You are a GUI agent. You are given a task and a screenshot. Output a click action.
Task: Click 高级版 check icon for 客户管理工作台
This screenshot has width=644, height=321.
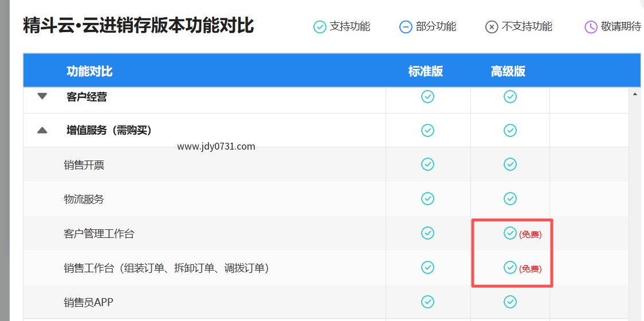click(510, 233)
